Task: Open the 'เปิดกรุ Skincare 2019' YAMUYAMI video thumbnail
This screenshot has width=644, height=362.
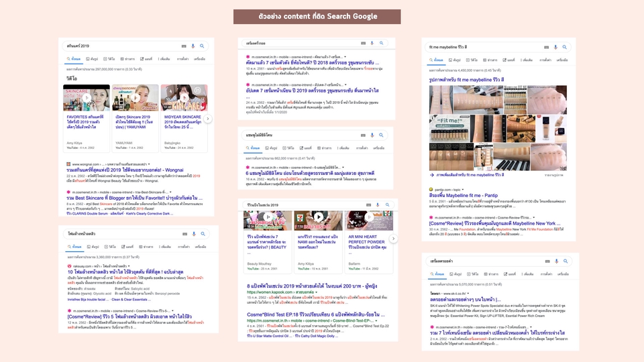Action: [135, 98]
